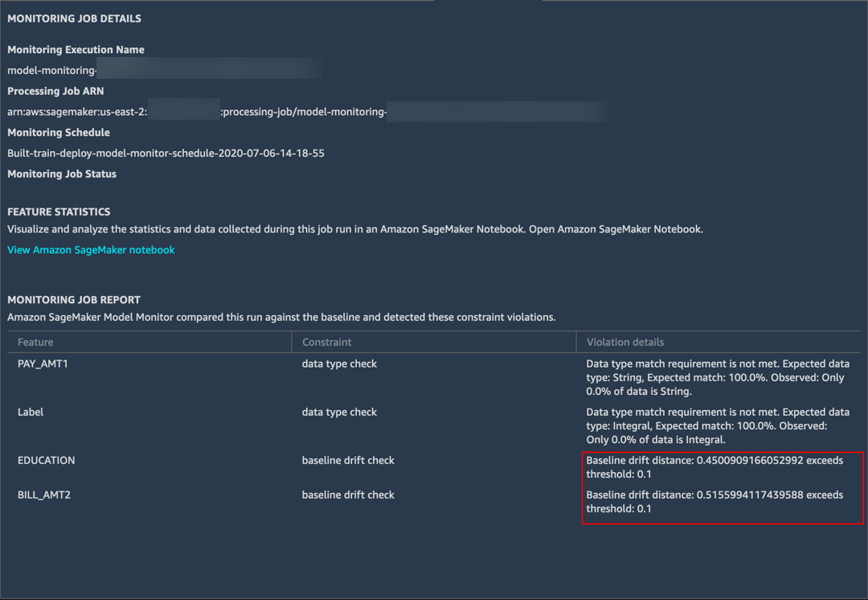Click the PAY_AMT1 violation details text
The image size is (868, 600).
coord(717,377)
